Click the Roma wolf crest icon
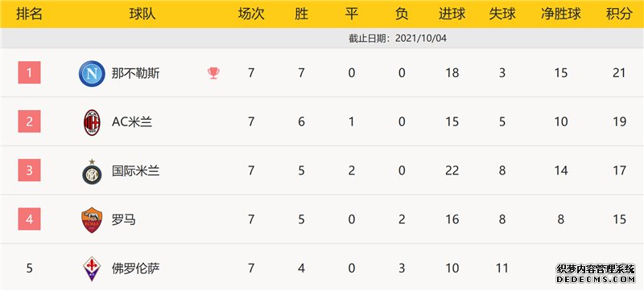The image size is (644, 291). tap(92, 220)
